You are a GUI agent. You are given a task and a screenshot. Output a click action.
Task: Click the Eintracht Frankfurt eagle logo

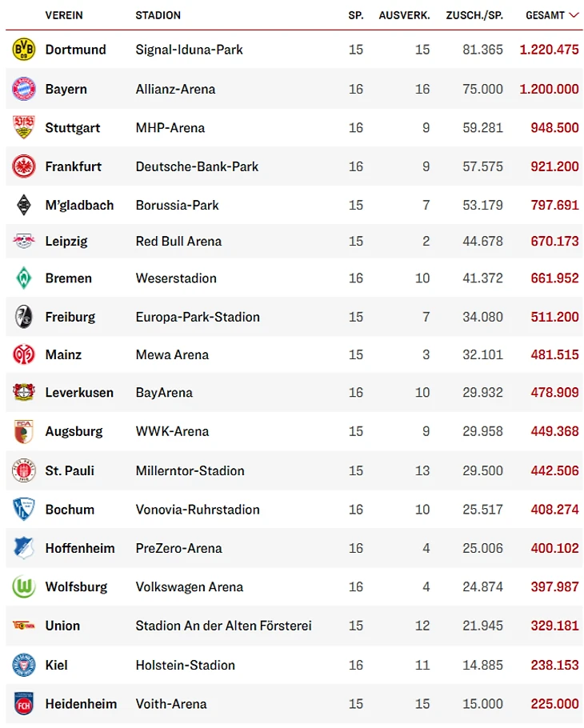click(x=23, y=166)
